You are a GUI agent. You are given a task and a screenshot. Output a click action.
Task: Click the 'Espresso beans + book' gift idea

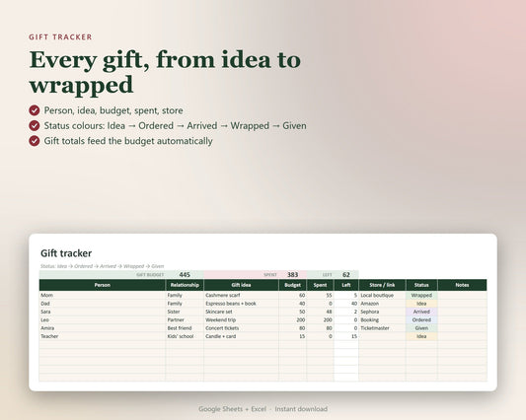241,304
